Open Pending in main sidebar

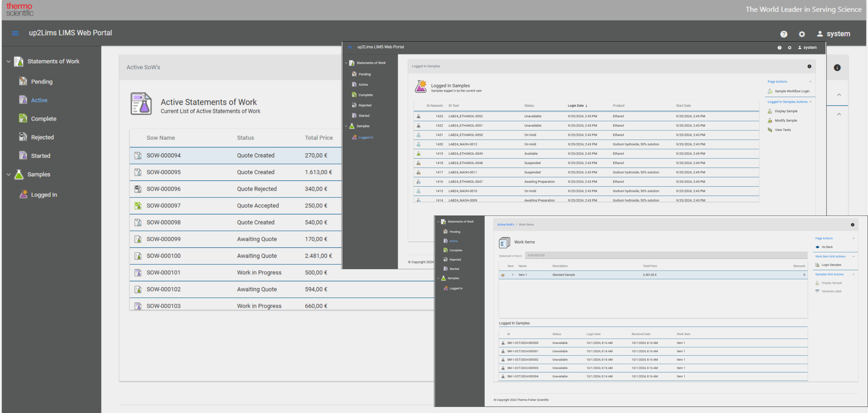42,82
